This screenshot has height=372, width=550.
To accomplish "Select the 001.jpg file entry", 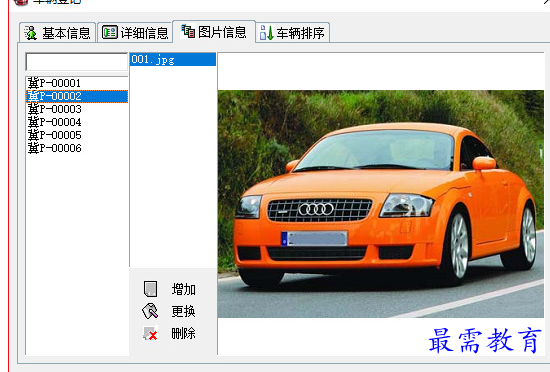I will coord(173,60).
